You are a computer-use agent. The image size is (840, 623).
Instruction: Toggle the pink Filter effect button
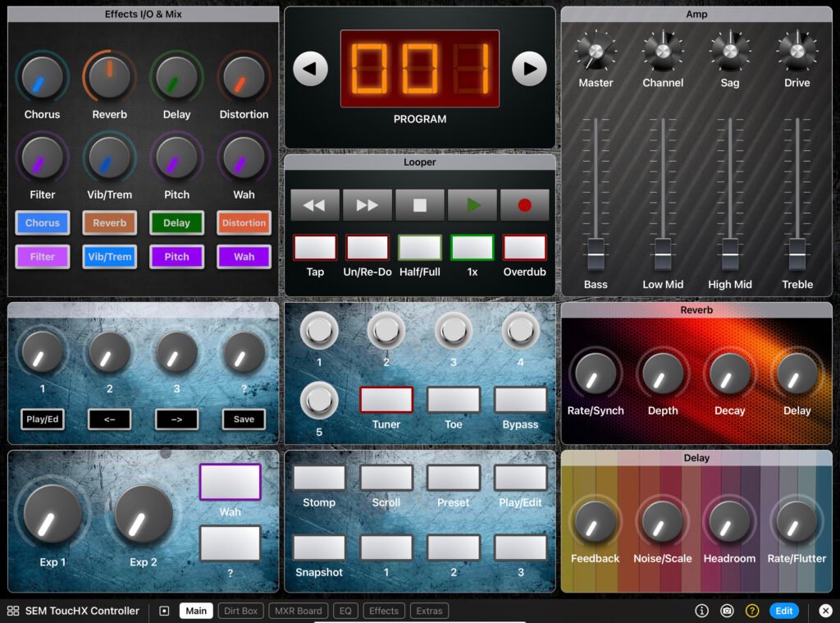coord(43,257)
